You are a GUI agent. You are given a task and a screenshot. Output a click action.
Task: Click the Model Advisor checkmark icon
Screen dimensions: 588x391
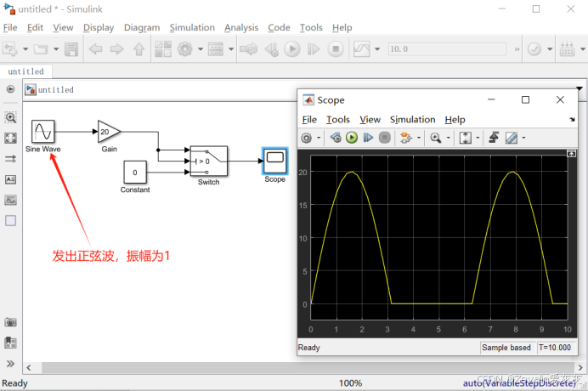(534, 49)
